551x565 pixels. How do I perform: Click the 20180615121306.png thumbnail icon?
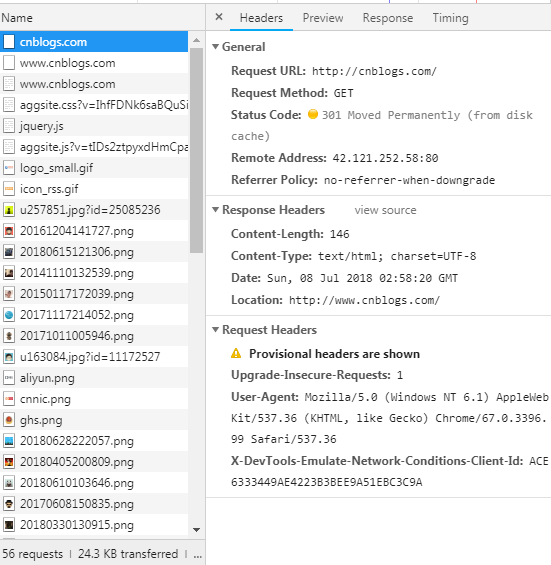coord(9,252)
